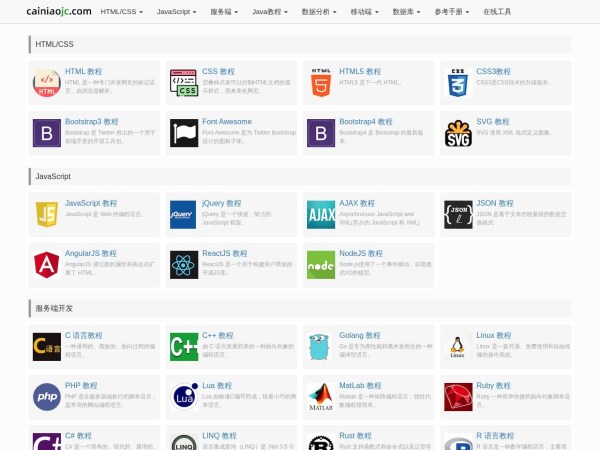Click the PHP logo icon
Screen dimensions: 600x450
pyautogui.click(x=46, y=396)
